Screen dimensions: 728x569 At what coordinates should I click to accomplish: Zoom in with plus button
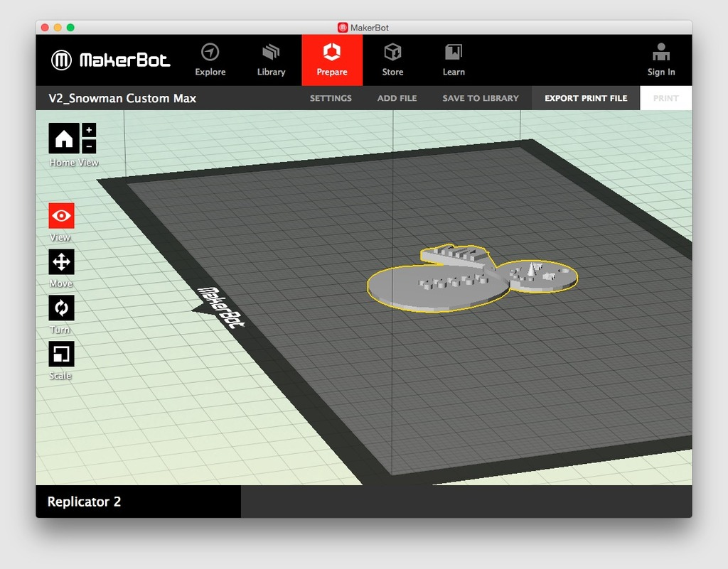tap(89, 130)
